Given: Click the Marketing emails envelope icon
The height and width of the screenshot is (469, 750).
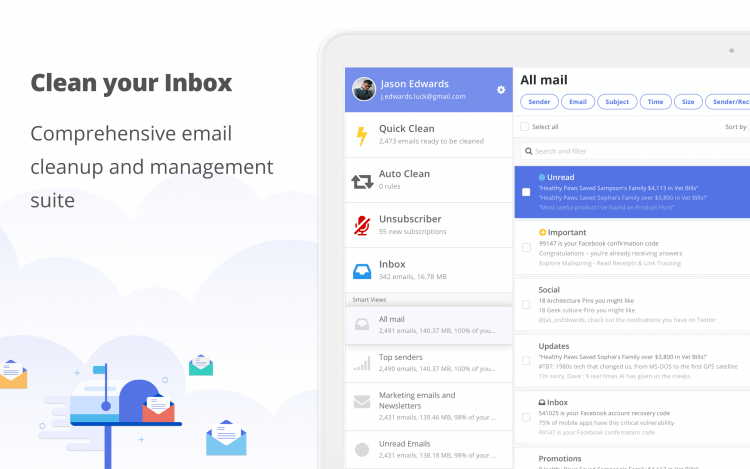Looking at the screenshot, I should pos(362,401).
